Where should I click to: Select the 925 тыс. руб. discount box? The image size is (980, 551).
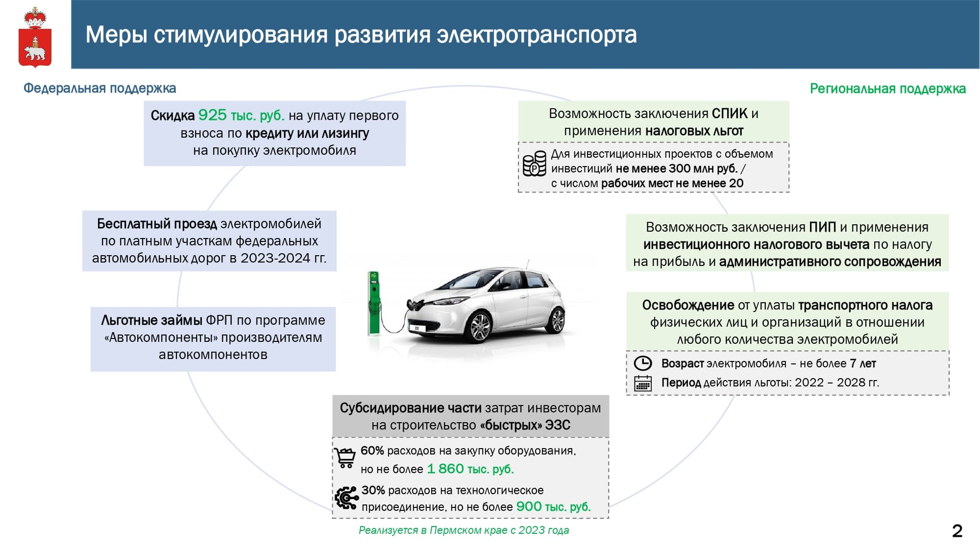(274, 133)
